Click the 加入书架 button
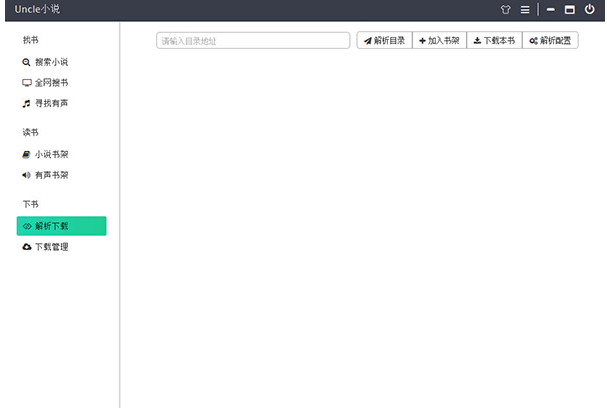Image resolution: width=607 pixels, height=408 pixels. click(439, 40)
